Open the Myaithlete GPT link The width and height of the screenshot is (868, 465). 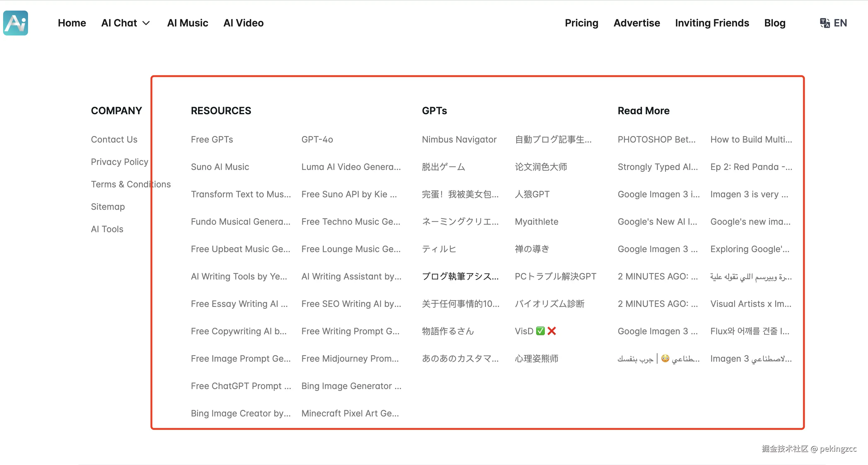[x=536, y=221]
